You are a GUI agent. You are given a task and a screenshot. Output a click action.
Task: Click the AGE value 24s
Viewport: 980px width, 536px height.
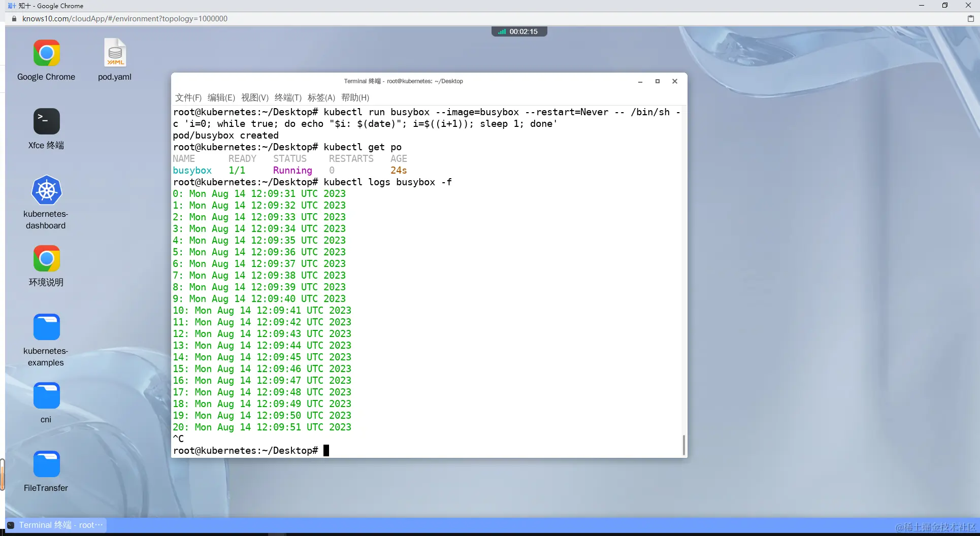[399, 171]
